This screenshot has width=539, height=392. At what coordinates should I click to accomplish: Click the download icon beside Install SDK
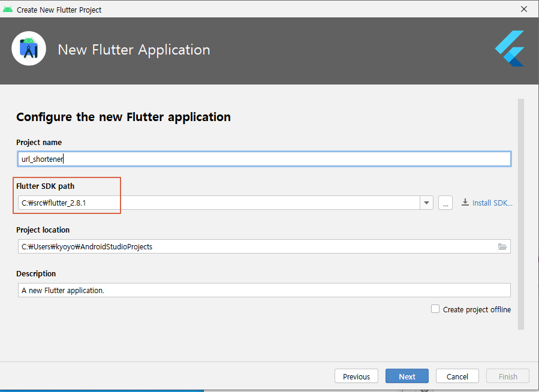(465, 203)
